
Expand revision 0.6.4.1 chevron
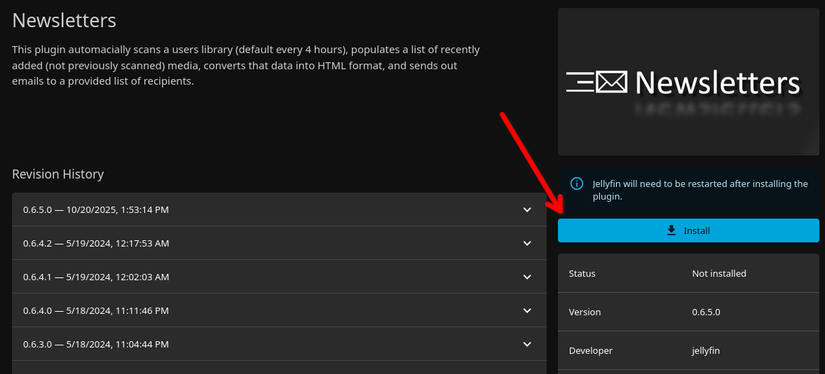coord(527,277)
